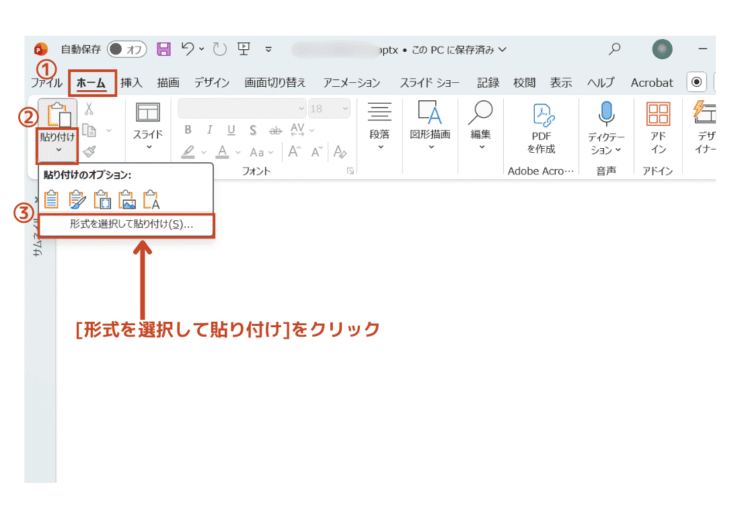Click 形式を選択して貼り付け(S)... menu item
Viewport: 740px width, 505px height.
point(126,225)
